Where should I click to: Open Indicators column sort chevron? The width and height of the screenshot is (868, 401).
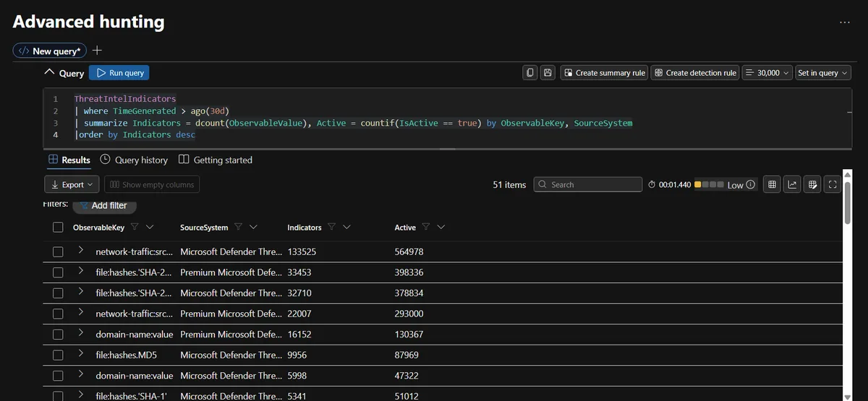coord(346,227)
